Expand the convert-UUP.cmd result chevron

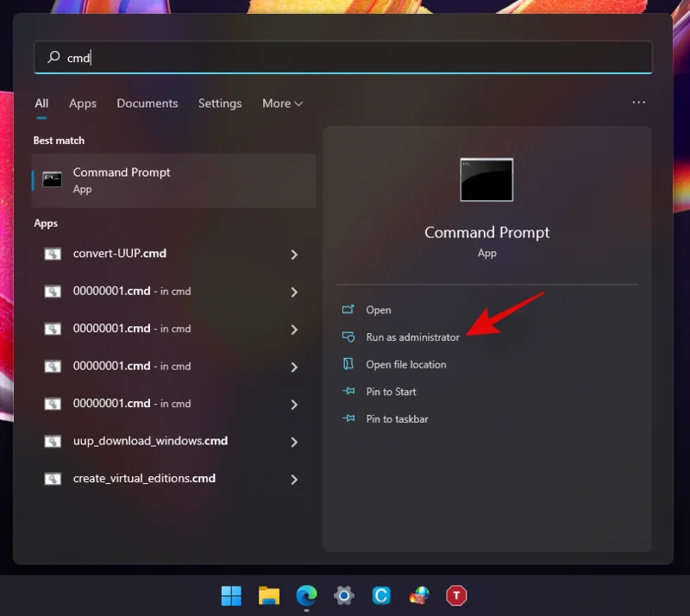click(x=294, y=255)
